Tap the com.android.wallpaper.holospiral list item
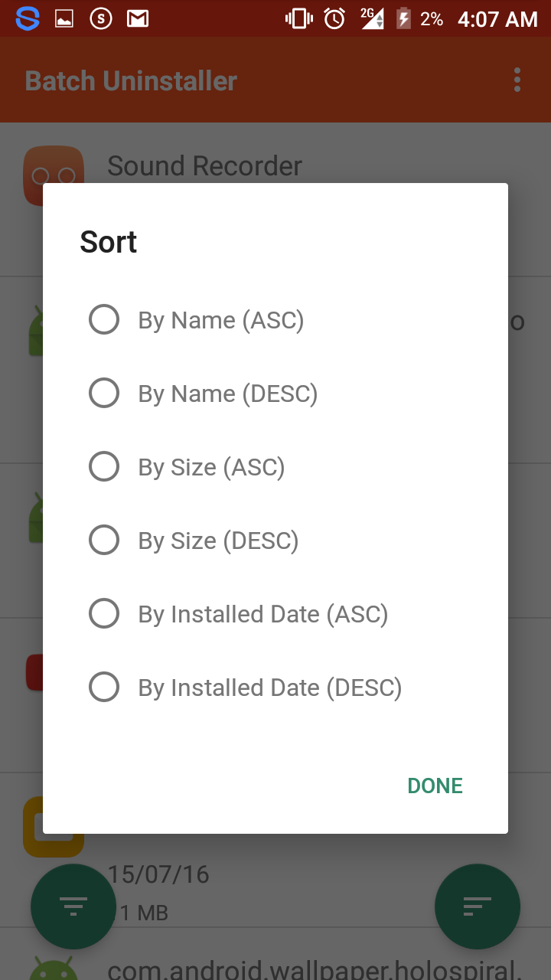This screenshot has width=551, height=980. (x=314, y=969)
